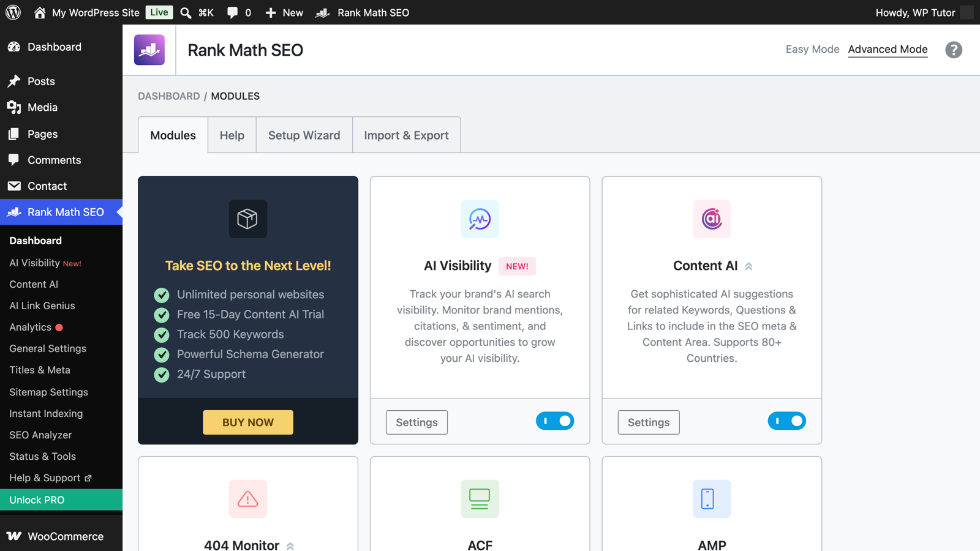The width and height of the screenshot is (980, 551).
Task: Click 'Track 500 Keywords' feature text
Action: (230, 334)
